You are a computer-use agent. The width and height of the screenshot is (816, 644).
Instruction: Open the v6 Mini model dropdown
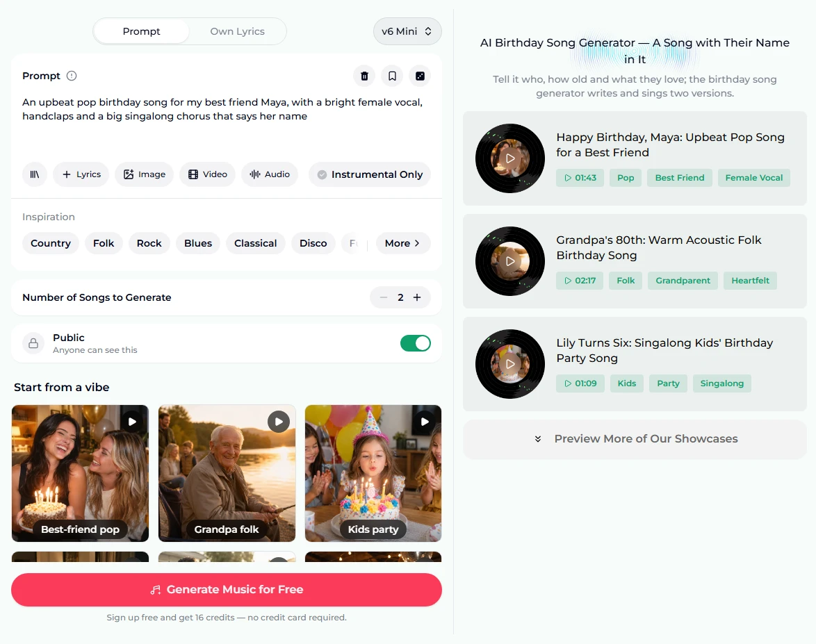(x=407, y=31)
